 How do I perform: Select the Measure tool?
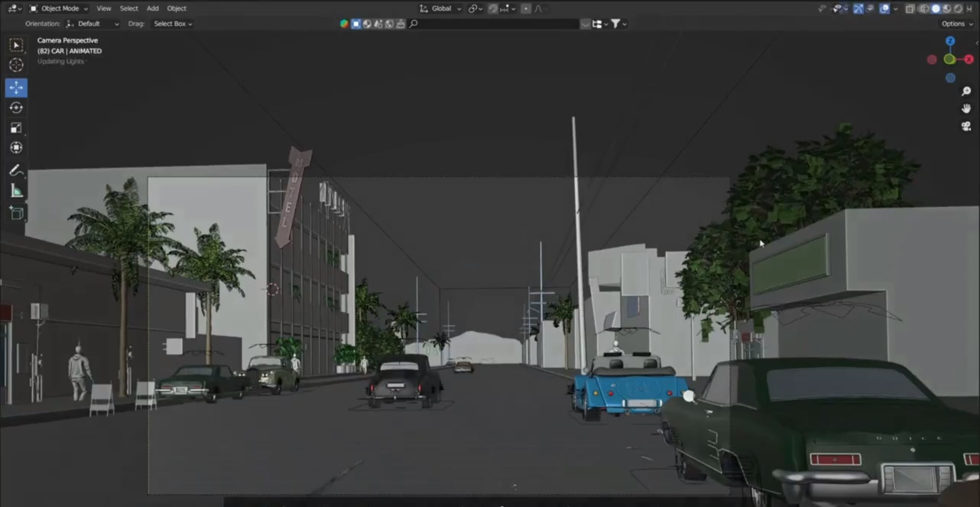[16, 191]
